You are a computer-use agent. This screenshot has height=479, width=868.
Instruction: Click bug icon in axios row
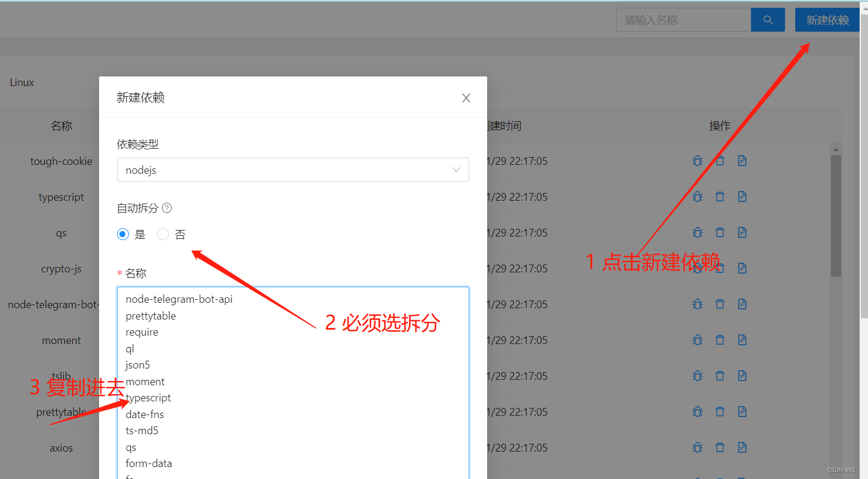pyautogui.click(x=697, y=447)
